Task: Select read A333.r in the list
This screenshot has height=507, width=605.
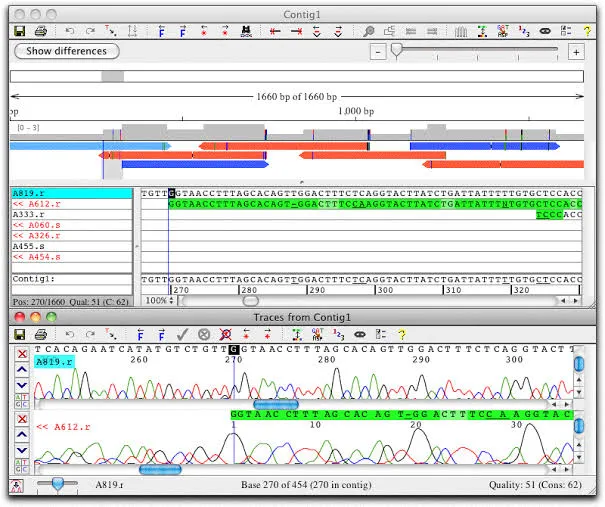Action: click(x=72, y=215)
